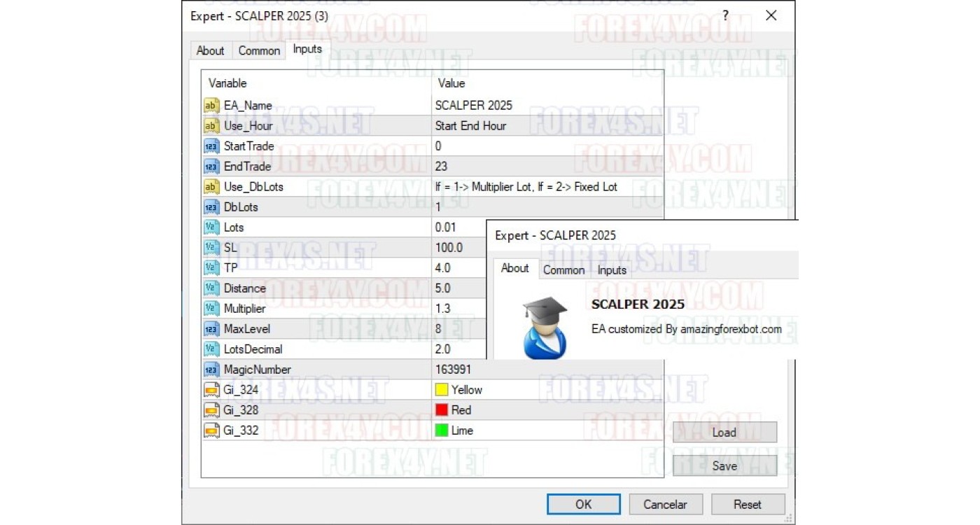Select the color-type icon beside Gi_324

(211, 390)
